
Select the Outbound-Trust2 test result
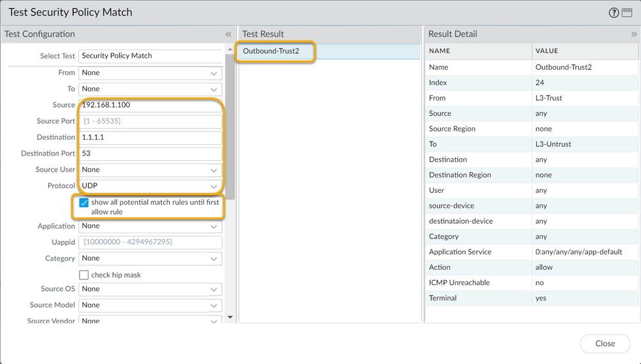click(271, 51)
